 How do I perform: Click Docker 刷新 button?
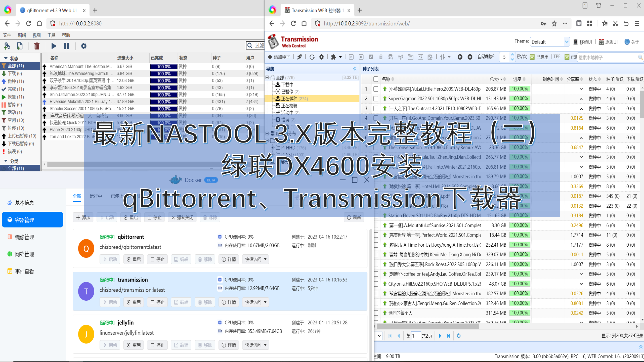point(354,217)
